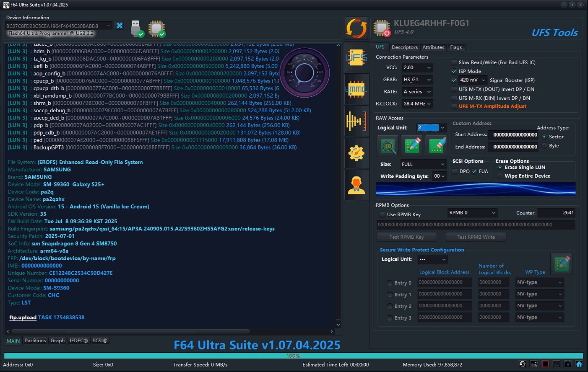Open the Entry 0 NV-type dropdown
Viewport: 588px width, 372px height.
point(539,282)
